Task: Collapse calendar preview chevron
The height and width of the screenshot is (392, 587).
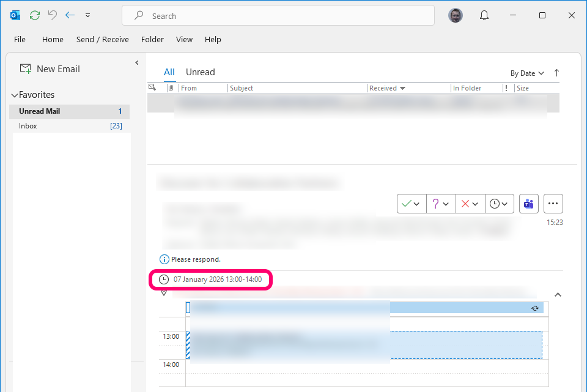Action: (x=558, y=295)
